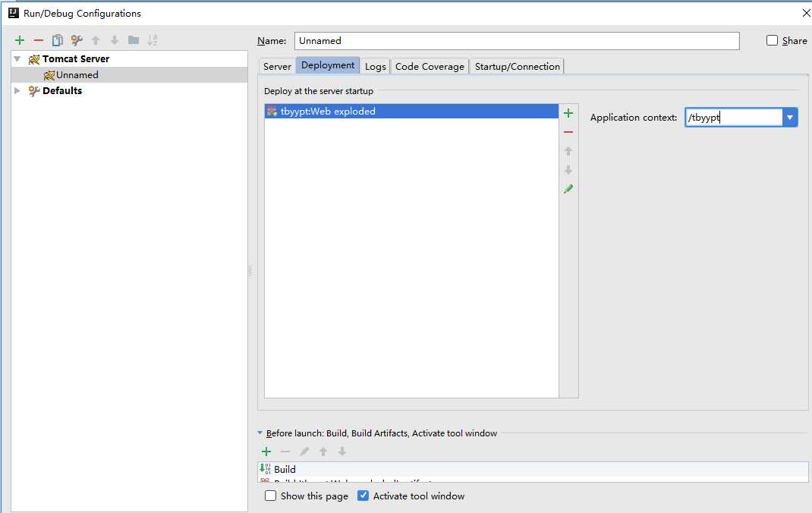
Task: Open the Application context dropdown arrow
Action: pos(790,118)
